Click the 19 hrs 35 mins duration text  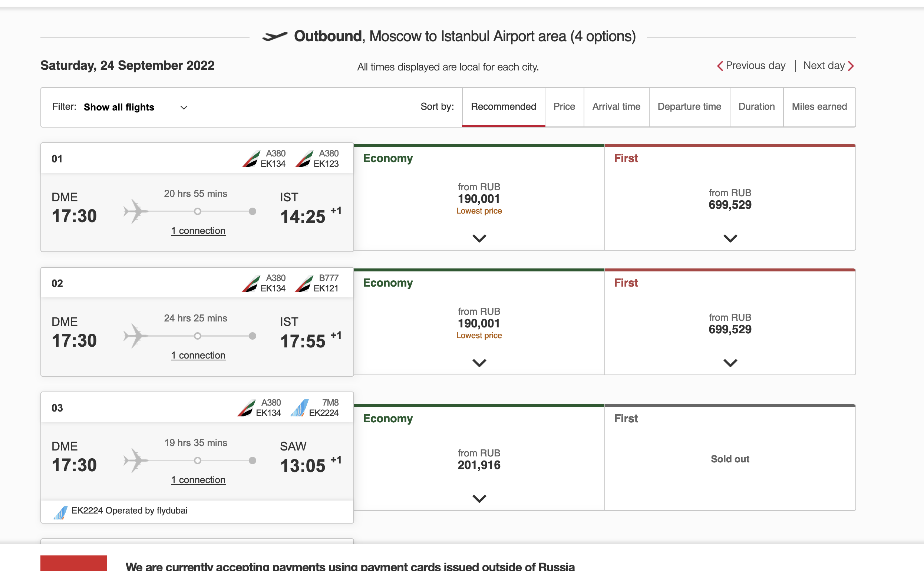(196, 443)
